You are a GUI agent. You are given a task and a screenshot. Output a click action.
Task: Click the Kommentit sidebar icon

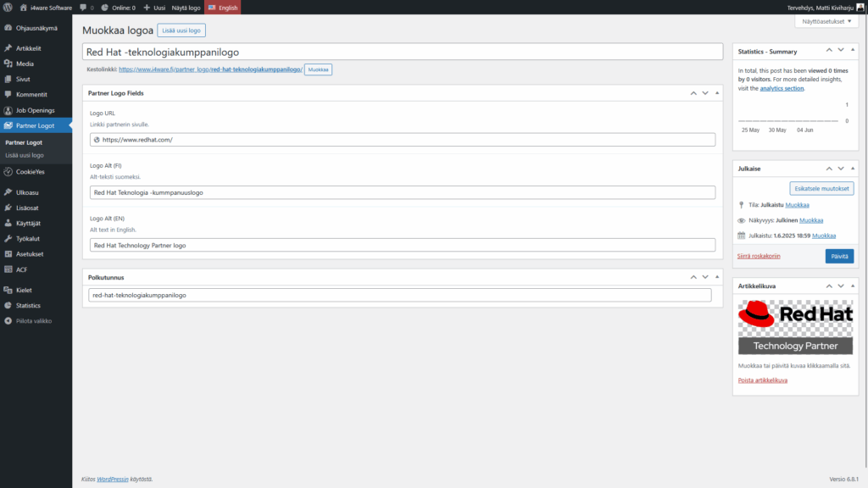pos(8,95)
